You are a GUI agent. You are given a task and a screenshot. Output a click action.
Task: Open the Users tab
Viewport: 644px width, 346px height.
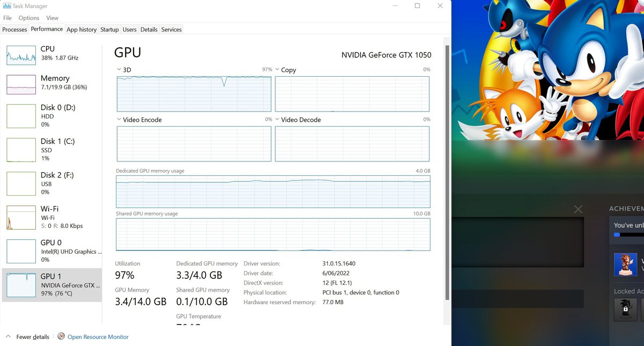click(x=129, y=30)
